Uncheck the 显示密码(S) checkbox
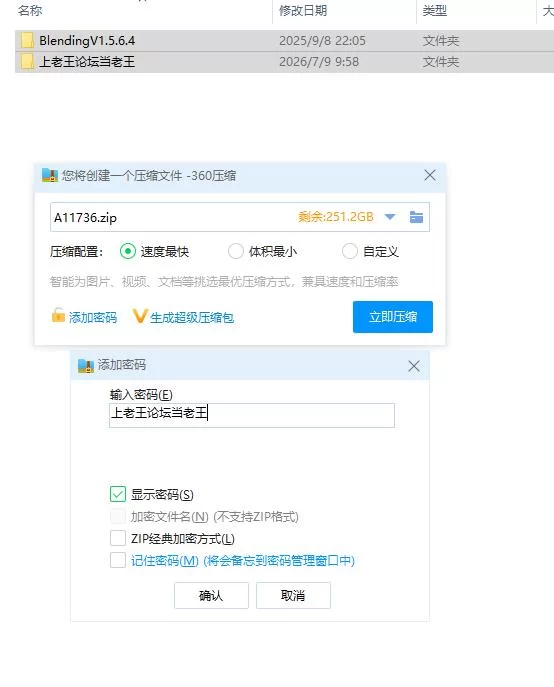Image resolution: width=554 pixels, height=687 pixels. (118, 494)
